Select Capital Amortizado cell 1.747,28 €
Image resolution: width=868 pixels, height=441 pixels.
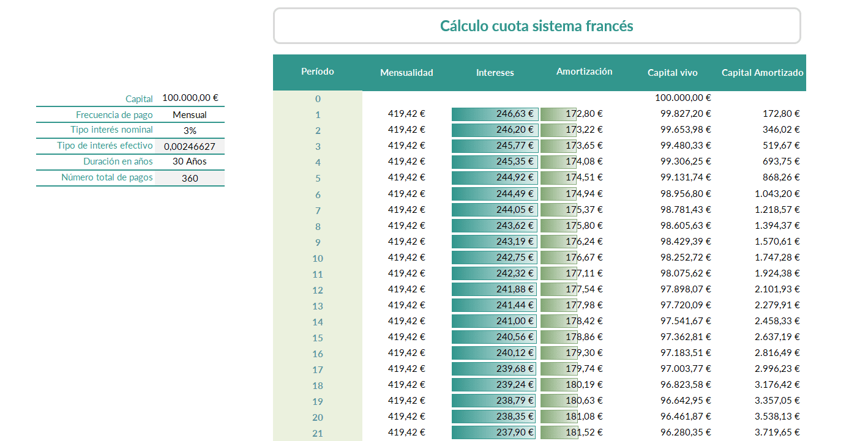click(x=778, y=256)
